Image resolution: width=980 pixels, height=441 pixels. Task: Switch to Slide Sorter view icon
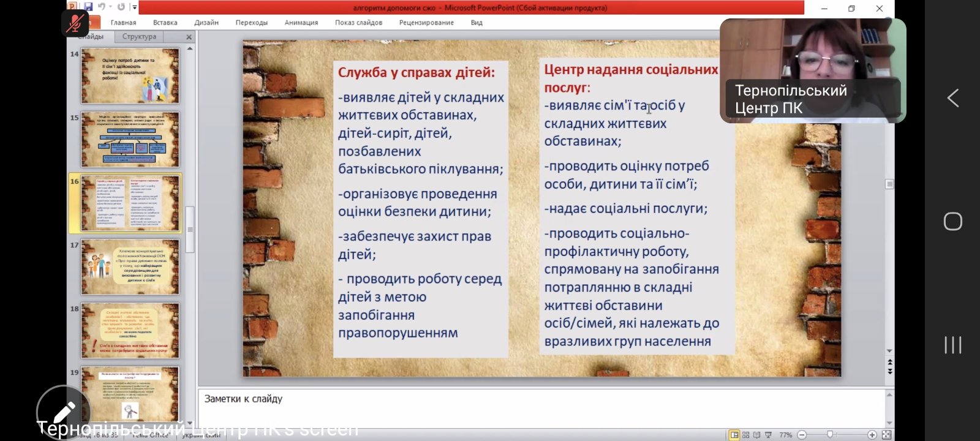pos(745,435)
